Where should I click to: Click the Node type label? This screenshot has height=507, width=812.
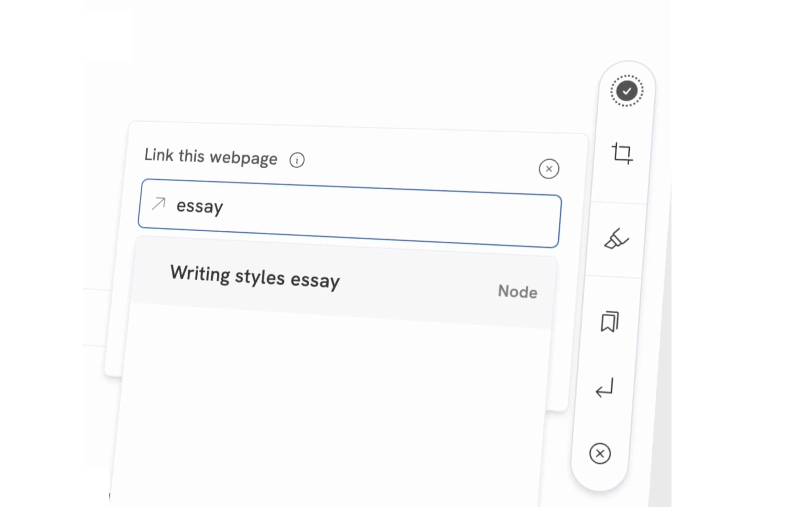tap(517, 292)
